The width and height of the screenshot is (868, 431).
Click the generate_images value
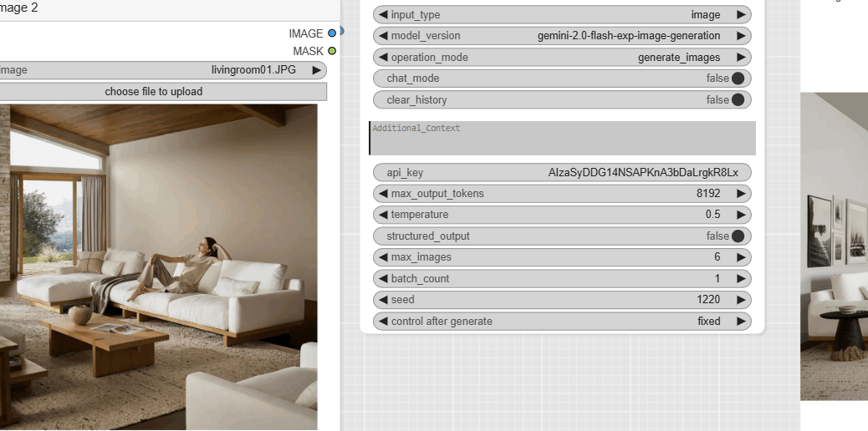coord(679,58)
